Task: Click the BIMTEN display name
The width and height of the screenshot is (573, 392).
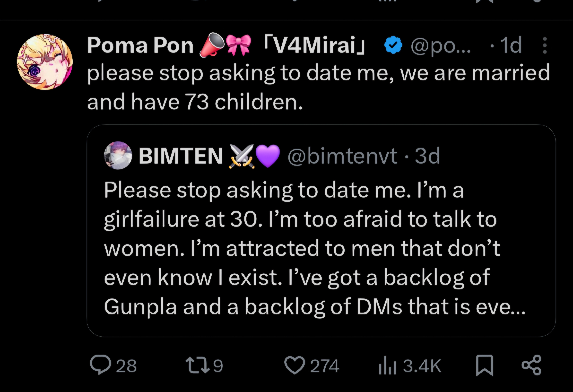Action: (x=181, y=156)
